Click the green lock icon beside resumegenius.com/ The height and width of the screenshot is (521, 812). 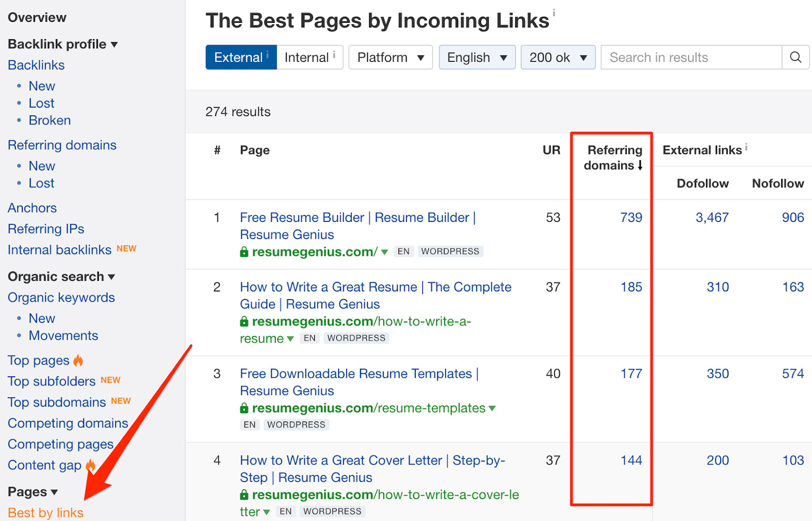pos(244,252)
